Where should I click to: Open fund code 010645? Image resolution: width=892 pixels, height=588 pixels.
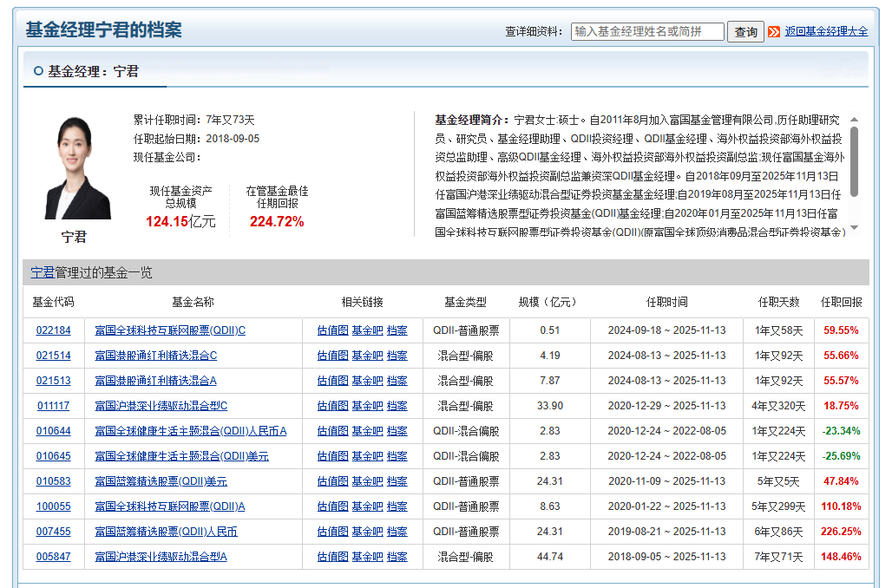[54, 456]
